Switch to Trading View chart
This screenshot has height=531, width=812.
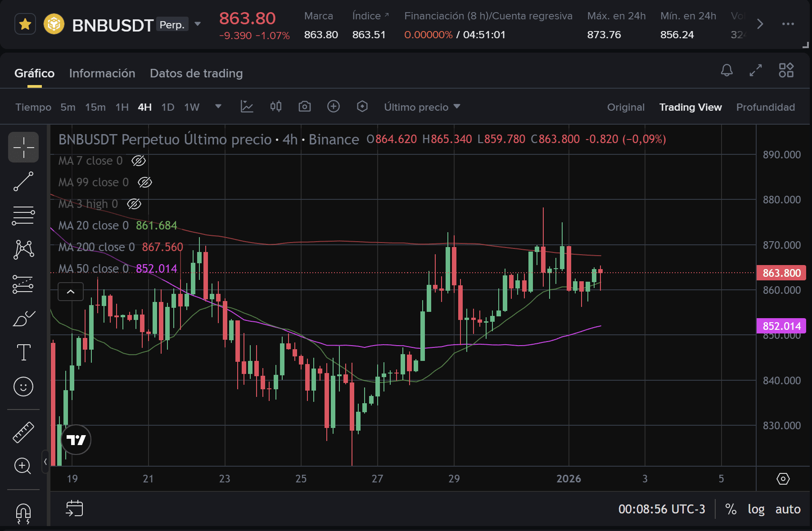point(690,107)
